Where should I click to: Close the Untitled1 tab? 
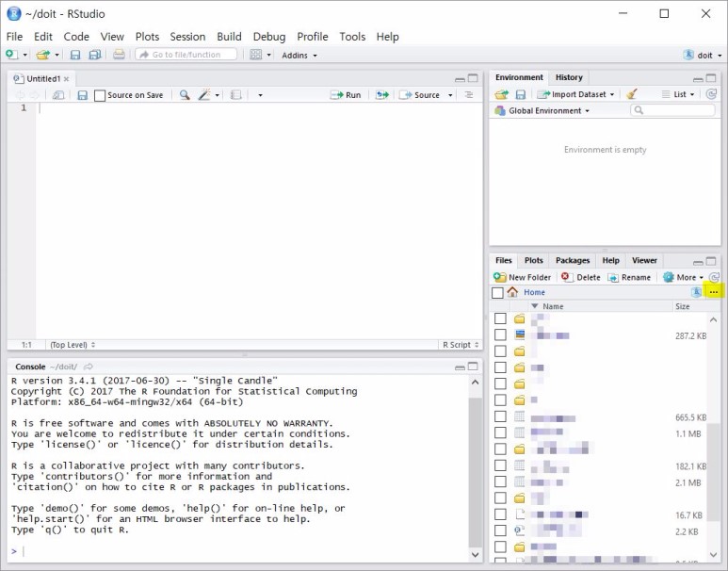pyautogui.click(x=66, y=79)
